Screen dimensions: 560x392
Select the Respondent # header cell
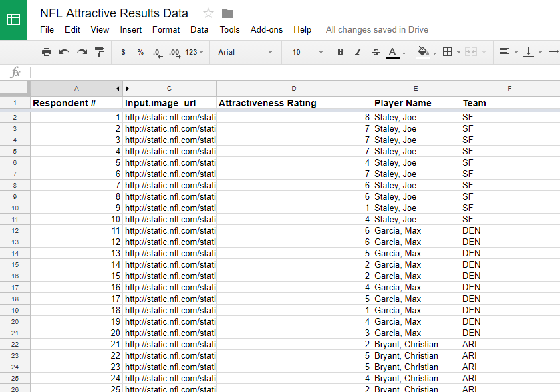point(76,103)
